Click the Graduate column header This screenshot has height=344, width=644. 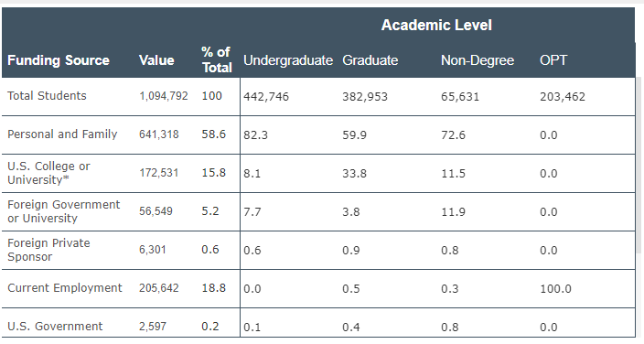[370, 60]
